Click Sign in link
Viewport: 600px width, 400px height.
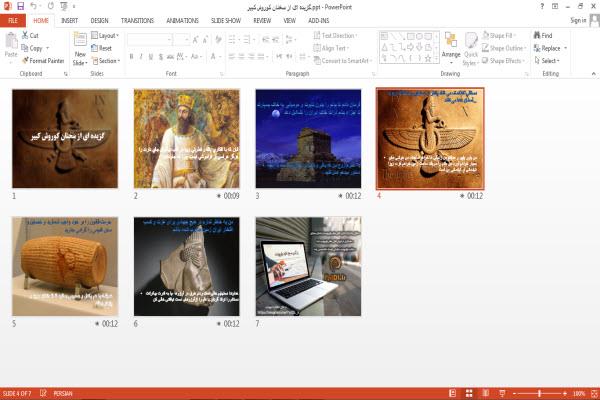pyautogui.click(x=578, y=20)
